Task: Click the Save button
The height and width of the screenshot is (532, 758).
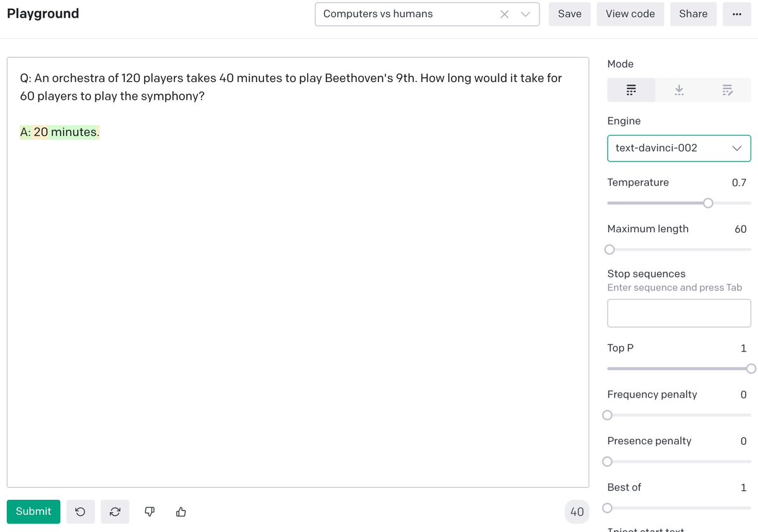Action: pyautogui.click(x=570, y=14)
